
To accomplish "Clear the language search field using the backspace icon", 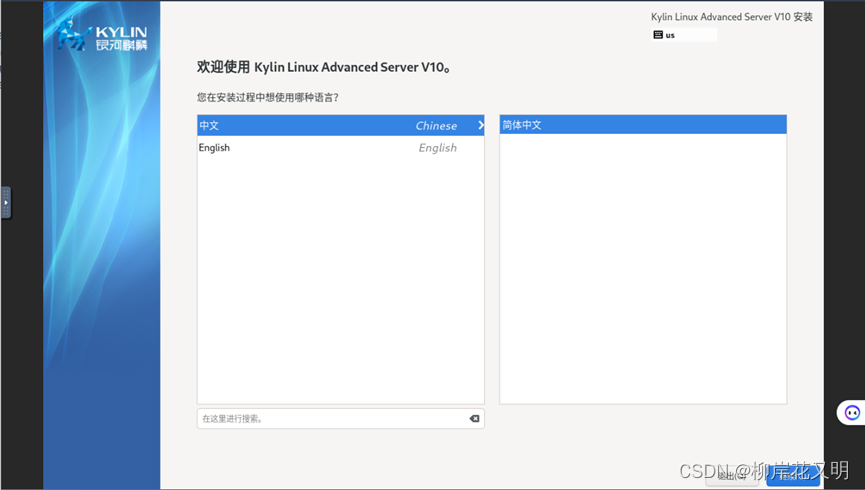I will tap(474, 419).
